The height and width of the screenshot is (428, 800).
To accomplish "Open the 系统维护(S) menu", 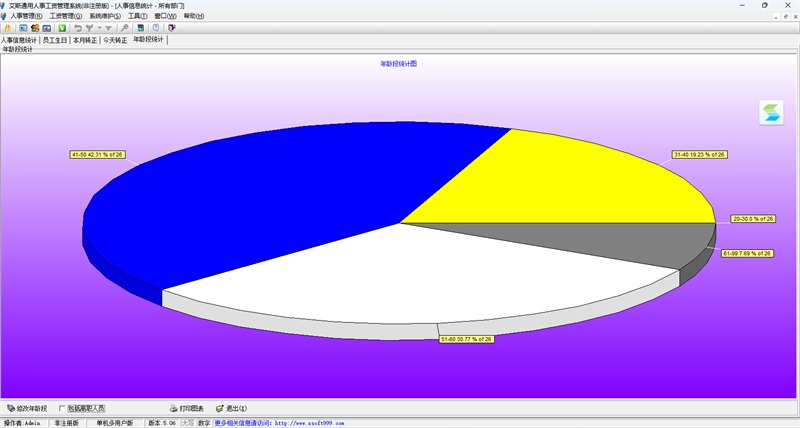I will coord(105,16).
